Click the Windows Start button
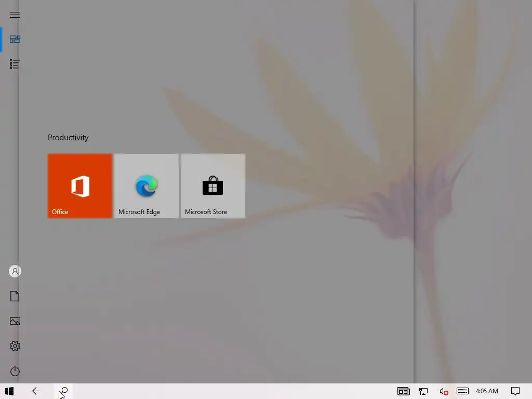Image resolution: width=532 pixels, height=399 pixels. pos(9,391)
